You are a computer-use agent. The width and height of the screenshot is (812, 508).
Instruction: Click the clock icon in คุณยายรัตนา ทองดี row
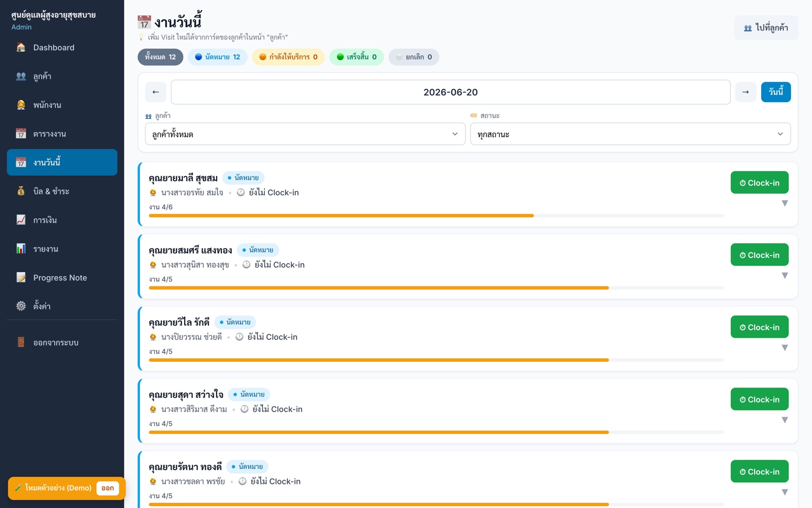click(243, 481)
